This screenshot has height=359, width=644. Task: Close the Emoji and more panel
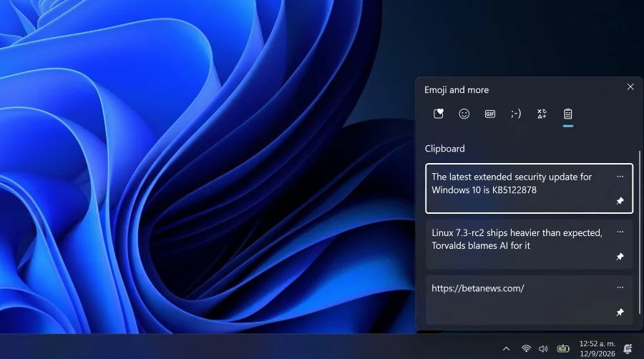[630, 87]
